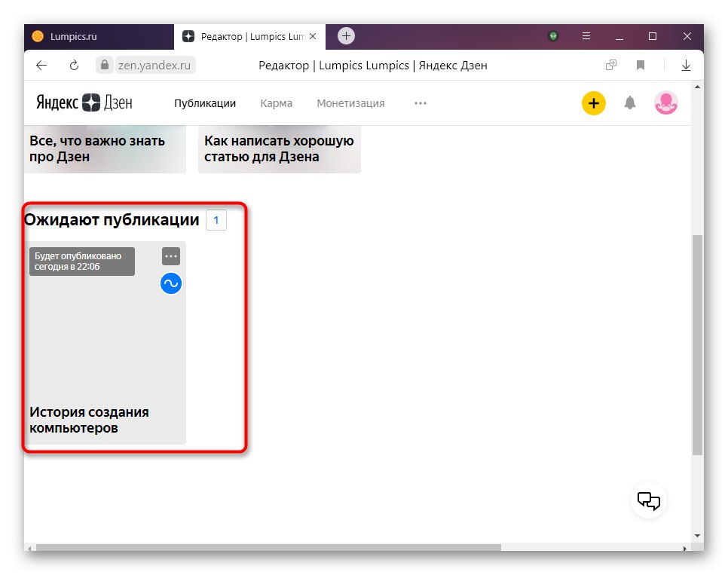Viewport: 728px width, 575px height.
Task: Click the Будет опубликовано сегодня label
Action: pos(81,261)
